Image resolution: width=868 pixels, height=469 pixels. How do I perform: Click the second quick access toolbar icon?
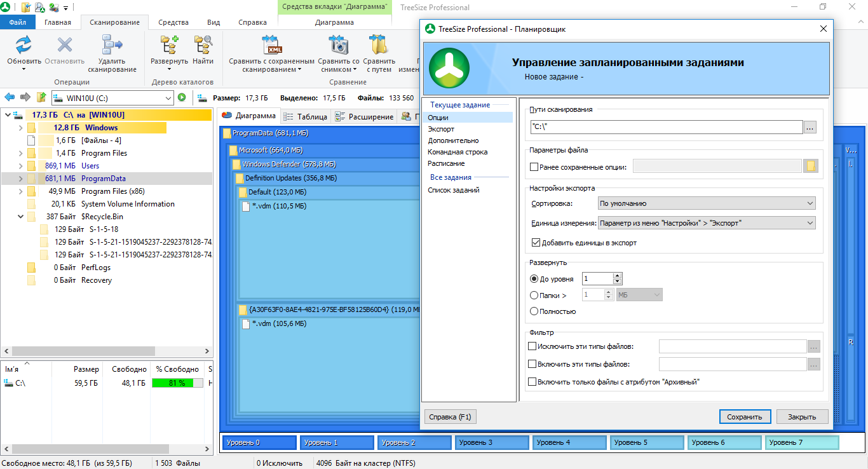tap(39, 8)
